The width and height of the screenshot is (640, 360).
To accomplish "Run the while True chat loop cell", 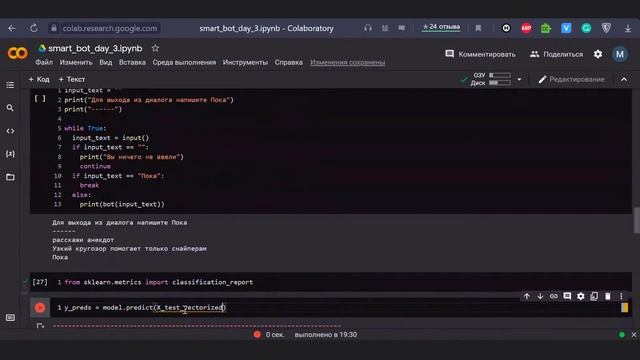I will click(40, 98).
